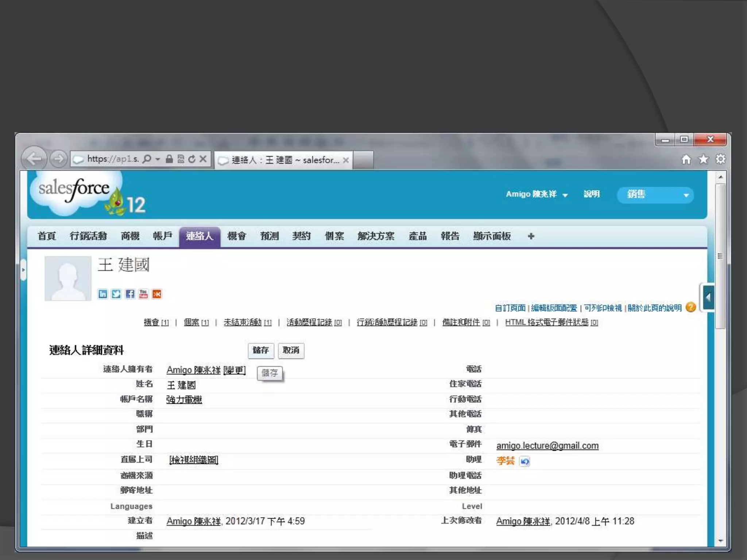Click the page vertical scrollbar thumb
747x560 pixels.
[720, 255]
